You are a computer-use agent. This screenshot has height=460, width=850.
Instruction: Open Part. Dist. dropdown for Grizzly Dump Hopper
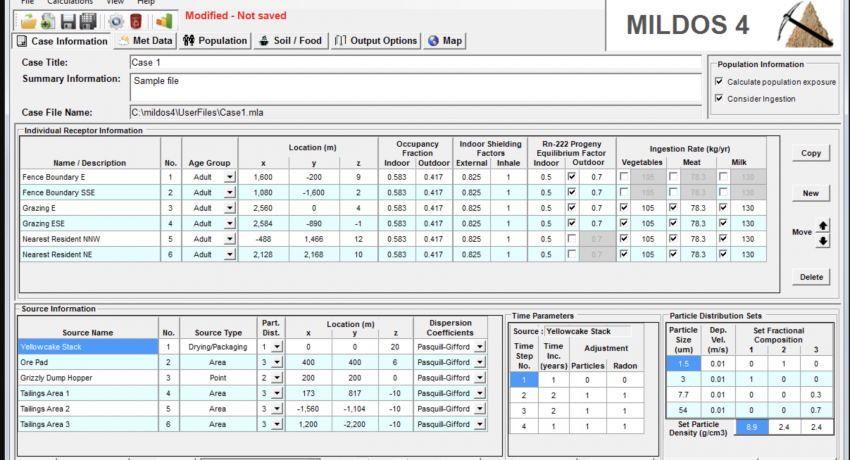277,378
